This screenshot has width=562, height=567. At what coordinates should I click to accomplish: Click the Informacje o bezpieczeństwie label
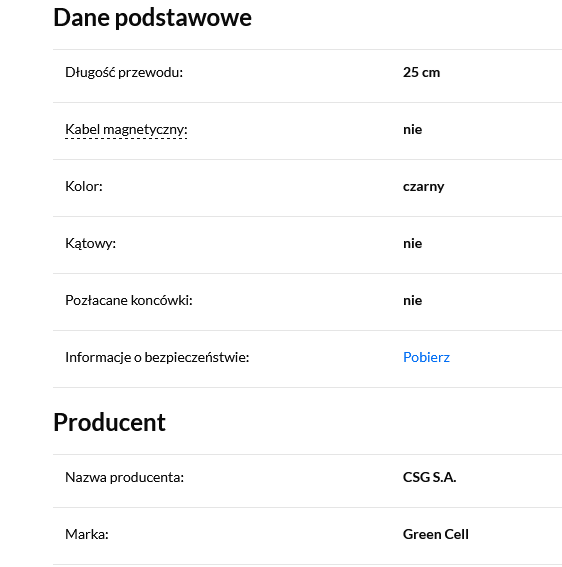[157, 358]
